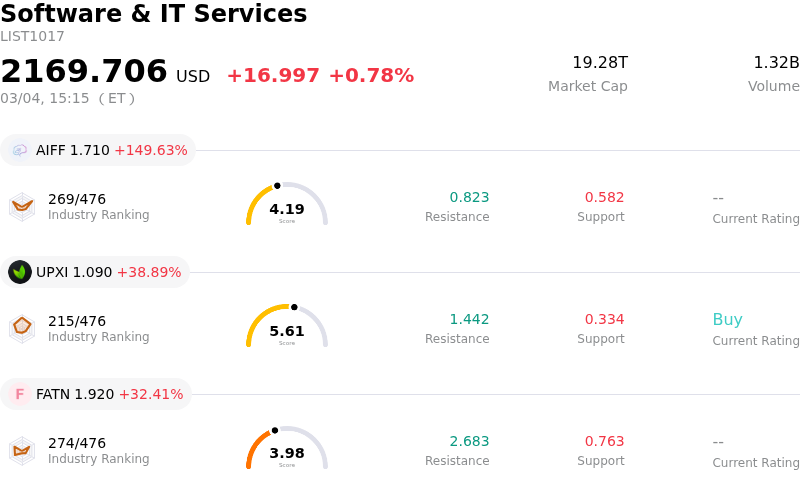Click FATN industry ranking radar icon

[x=22, y=450]
